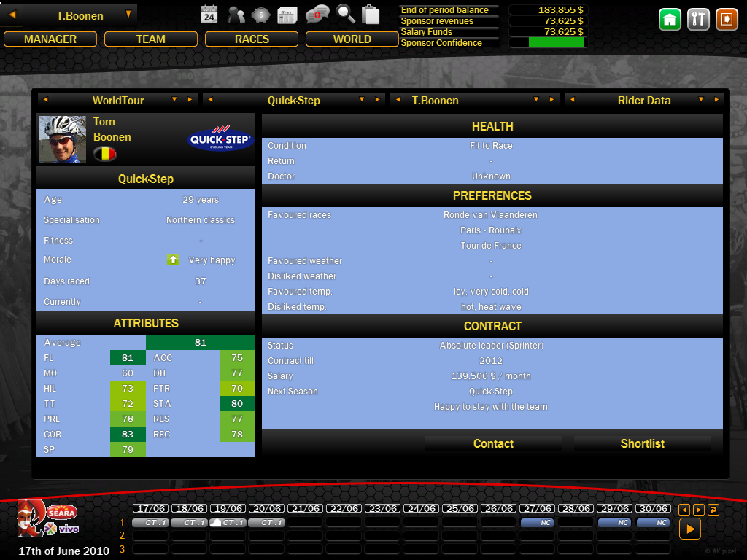
Task: Open the newspaper news icon
Action: tap(287, 15)
